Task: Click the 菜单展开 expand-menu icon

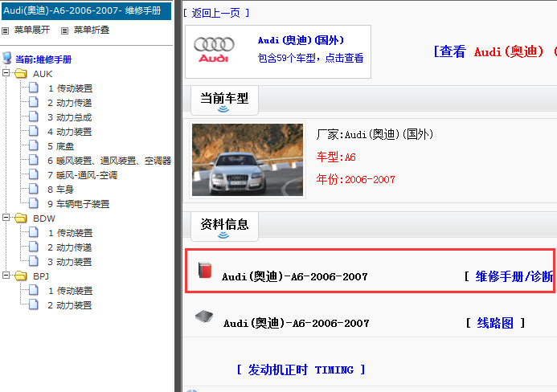Action: (5, 31)
